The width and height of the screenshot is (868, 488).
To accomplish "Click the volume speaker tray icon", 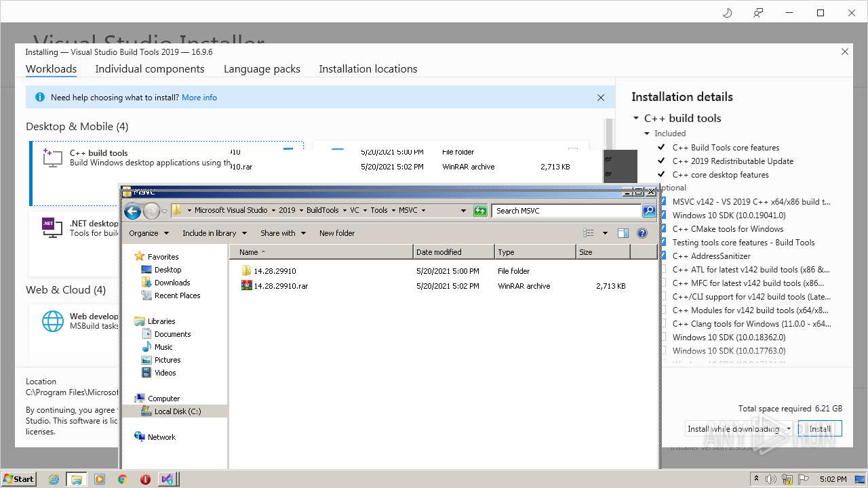I will pyautogui.click(x=772, y=479).
